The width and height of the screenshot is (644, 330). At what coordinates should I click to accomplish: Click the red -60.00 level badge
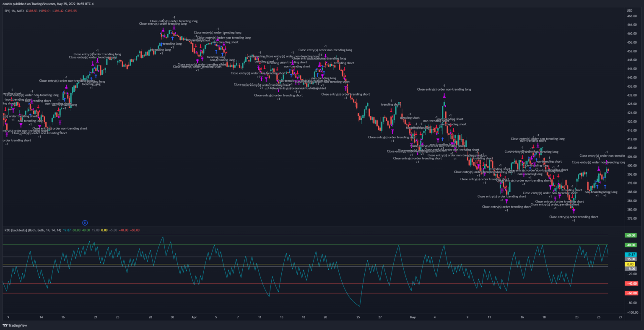(x=631, y=293)
